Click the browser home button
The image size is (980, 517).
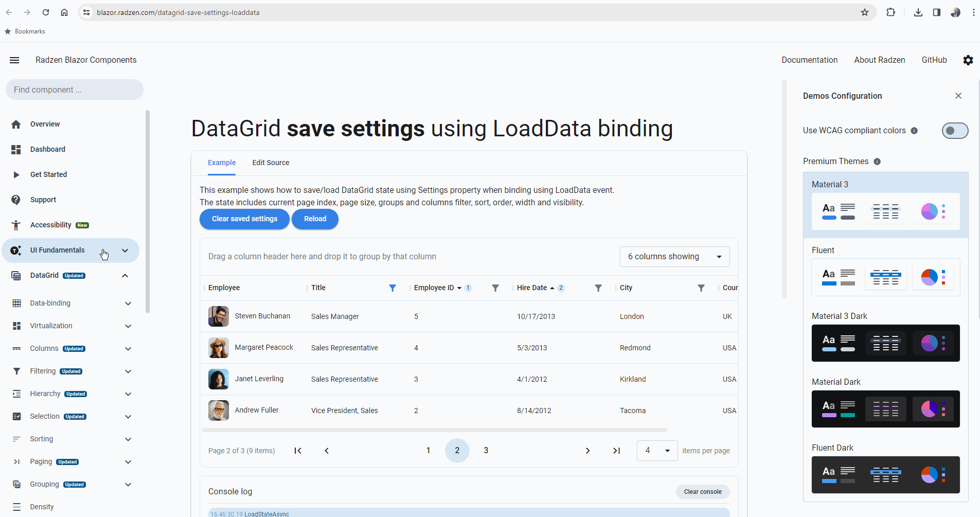coord(64,12)
